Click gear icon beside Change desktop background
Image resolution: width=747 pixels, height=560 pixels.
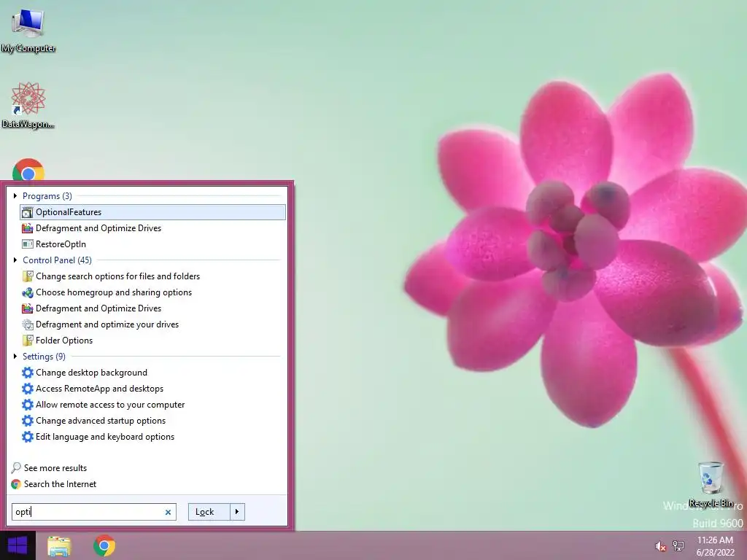pos(28,373)
